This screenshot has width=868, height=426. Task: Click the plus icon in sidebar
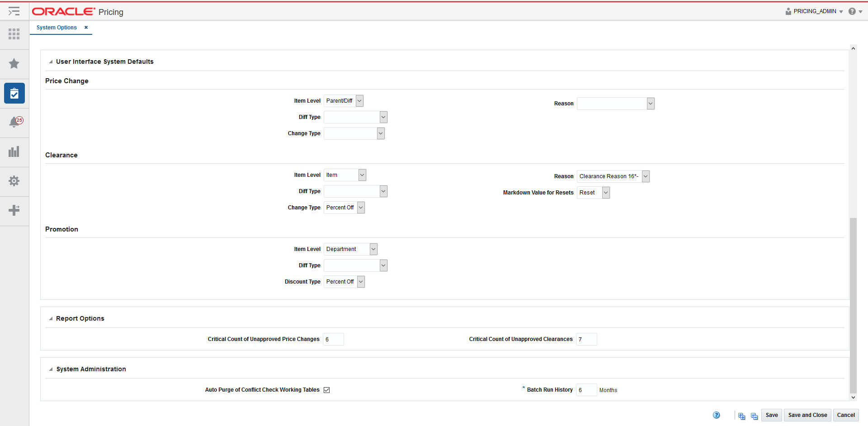(x=14, y=210)
